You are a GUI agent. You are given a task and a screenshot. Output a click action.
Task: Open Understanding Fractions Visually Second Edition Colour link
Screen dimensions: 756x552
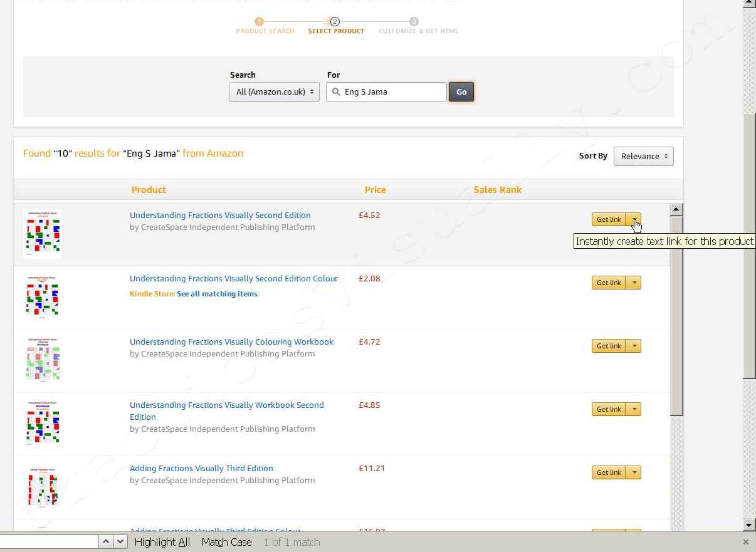pos(234,278)
